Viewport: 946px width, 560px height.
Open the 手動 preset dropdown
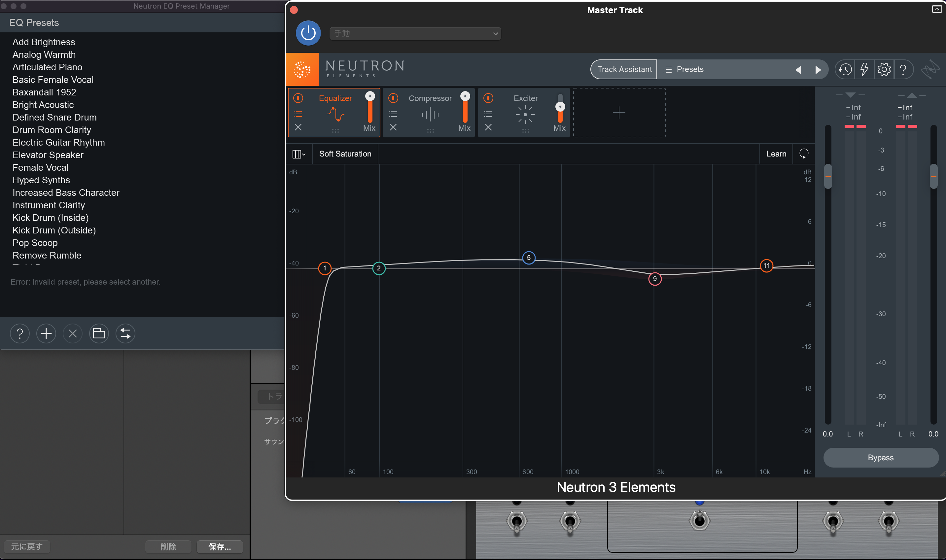point(415,34)
